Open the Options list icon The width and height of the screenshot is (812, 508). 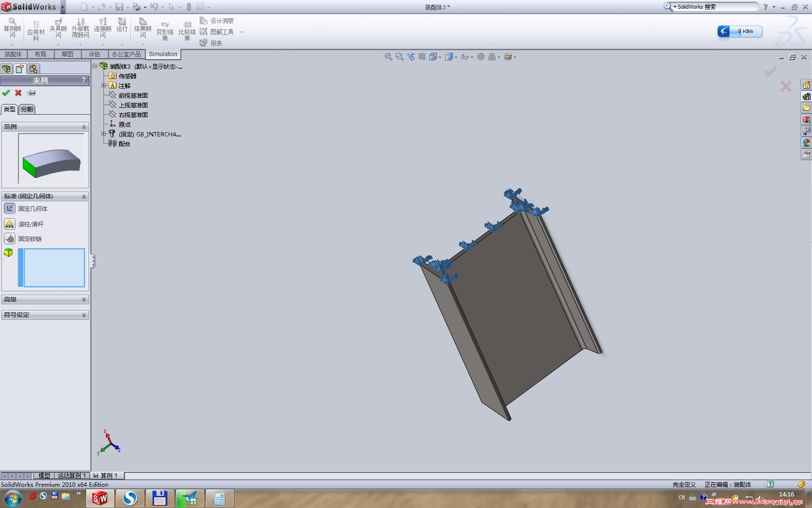point(200,7)
